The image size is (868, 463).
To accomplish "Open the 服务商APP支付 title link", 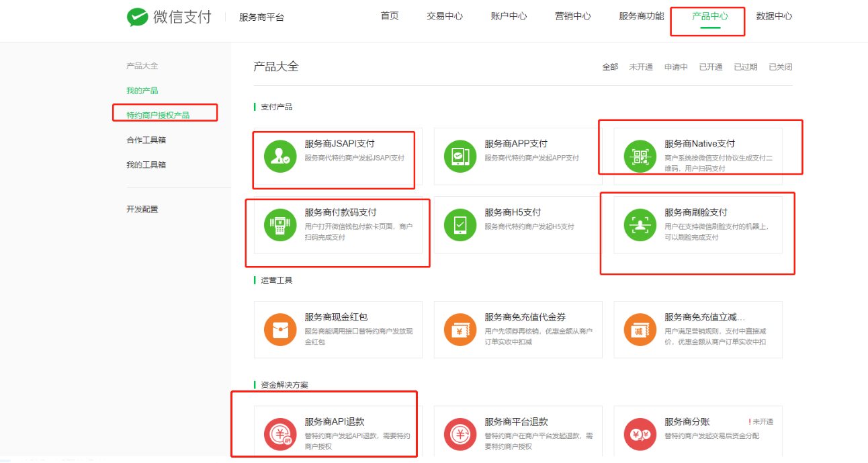I will coord(516,144).
